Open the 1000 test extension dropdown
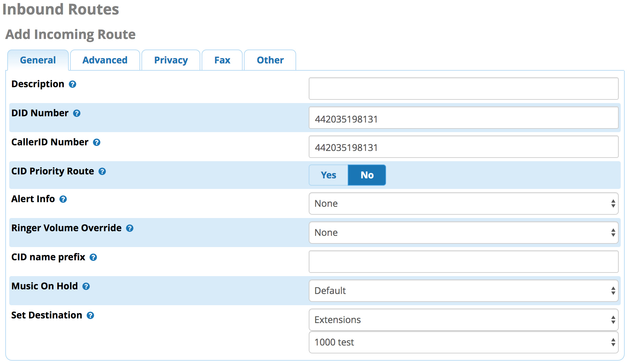Viewport: 628px width, 364px height. 463,343
